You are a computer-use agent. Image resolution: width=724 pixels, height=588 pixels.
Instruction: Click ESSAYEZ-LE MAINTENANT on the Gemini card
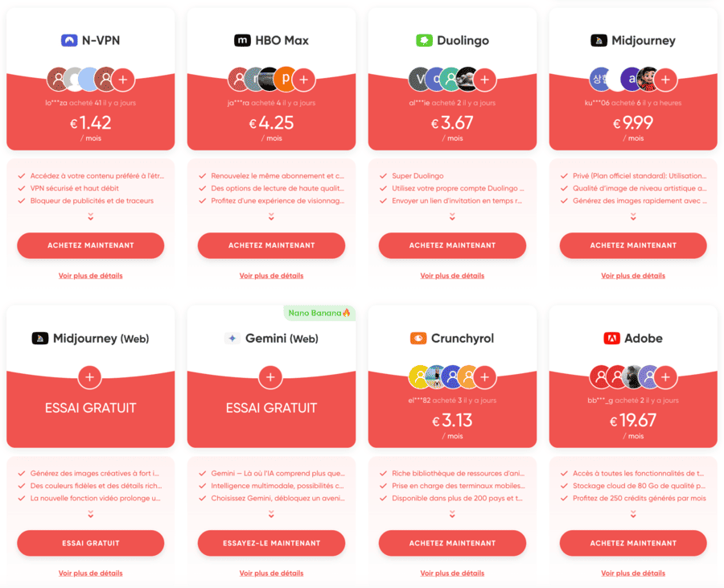coord(270,544)
